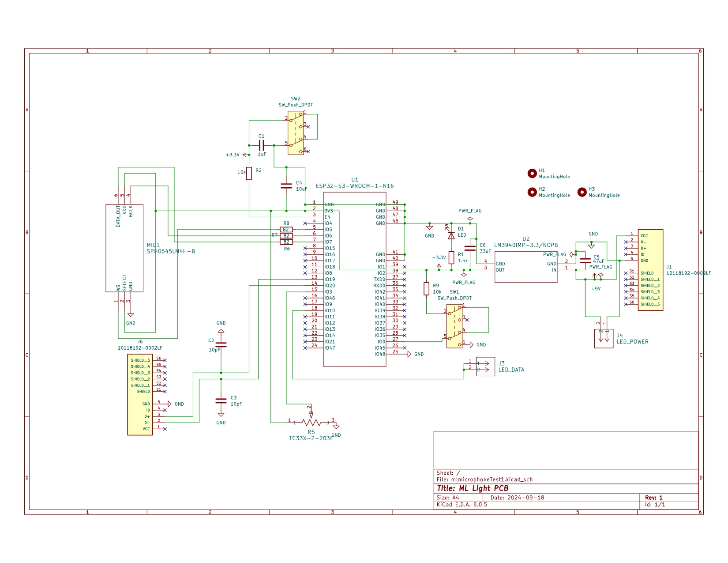Select the U2 voltage regulator body
Viewport: 728px width, 563px height.
[526, 267]
